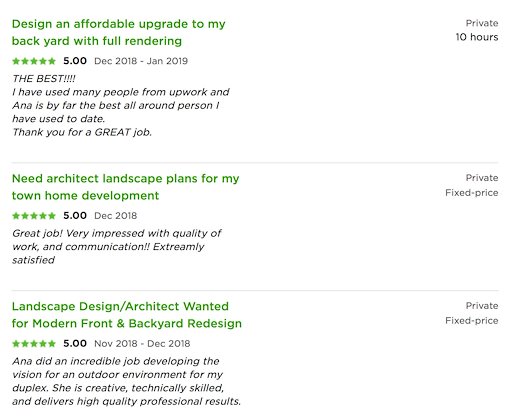Click 'THE BEST!!!!' review text

pos(44,79)
